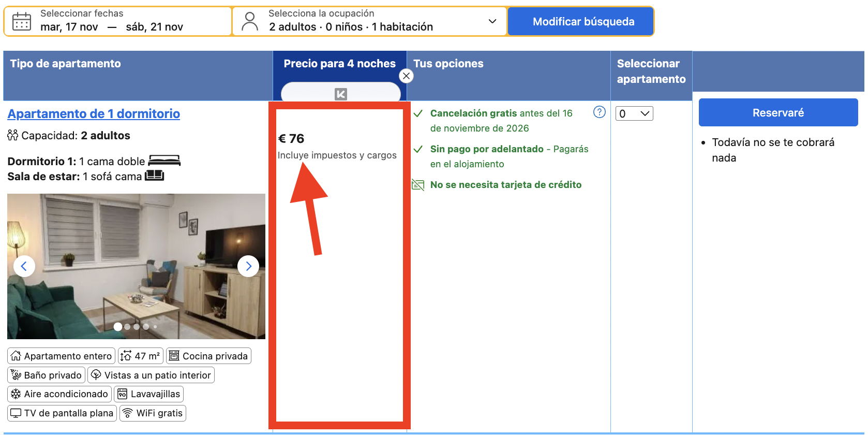Click the sofa bed icon
The width and height of the screenshot is (868, 435).
point(154,176)
